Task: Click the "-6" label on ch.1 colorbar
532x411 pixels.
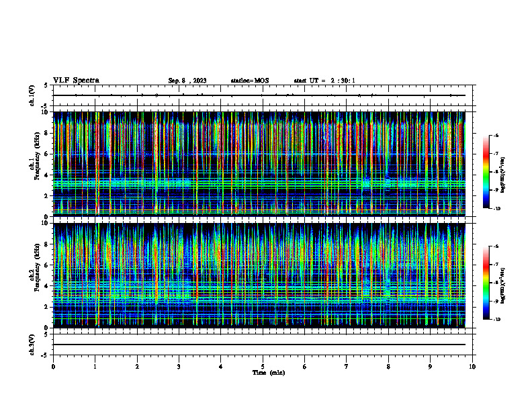Action: [496, 135]
